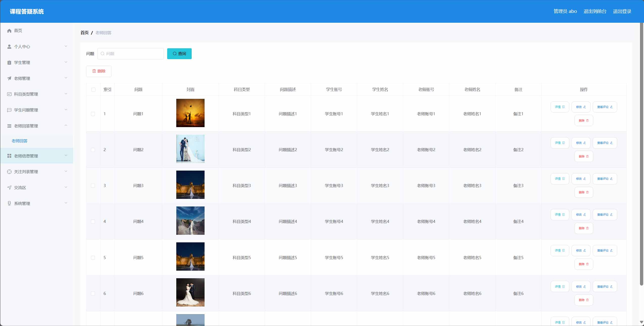Expand the 学生问题管理 menu chevron
Image resolution: width=644 pixels, height=326 pixels.
66,110
